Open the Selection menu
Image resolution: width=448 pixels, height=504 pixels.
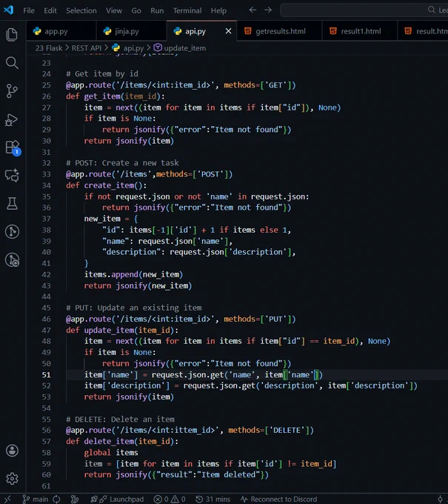tap(81, 10)
